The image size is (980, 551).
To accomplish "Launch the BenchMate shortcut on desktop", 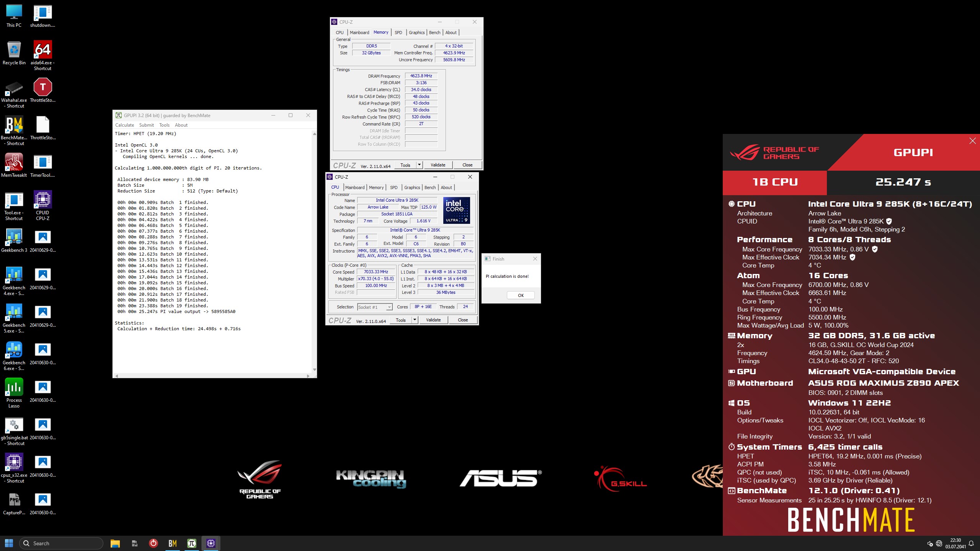I will tap(14, 130).
